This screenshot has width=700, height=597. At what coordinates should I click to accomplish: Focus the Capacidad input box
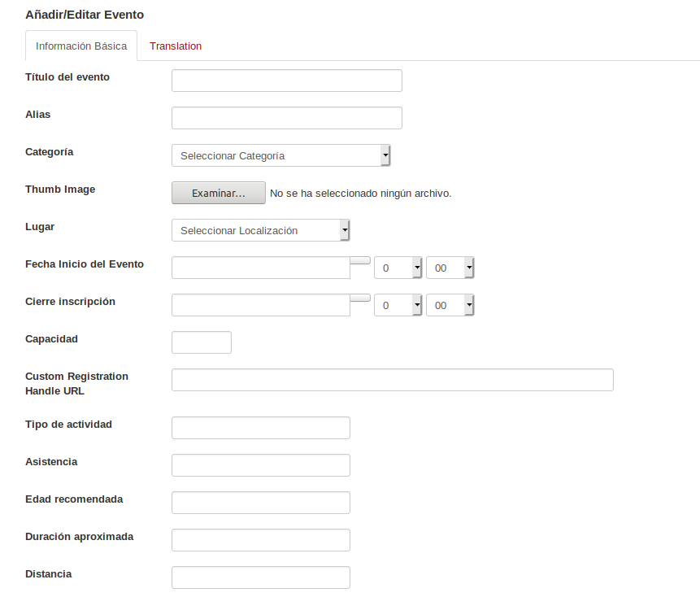[202, 342]
